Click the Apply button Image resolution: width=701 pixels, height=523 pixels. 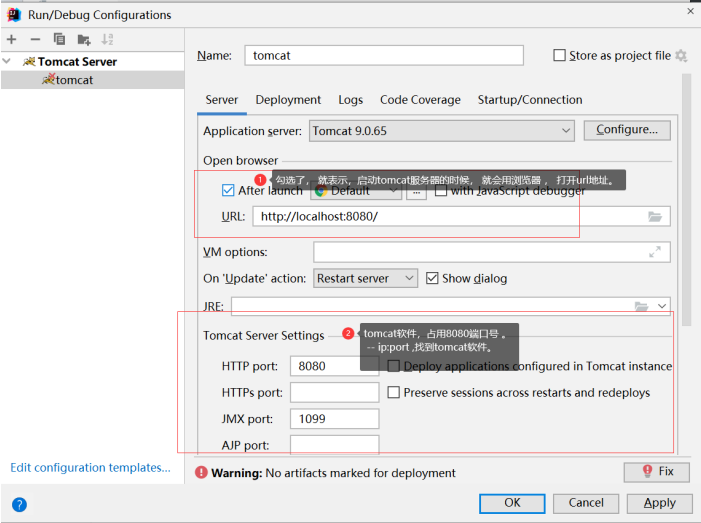659,503
